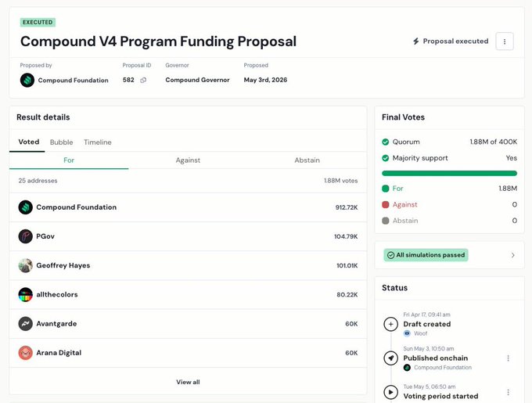Click the Compound V4 Program Funding Proposal title
This screenshot has width=532, height=403.
point(158,41)
